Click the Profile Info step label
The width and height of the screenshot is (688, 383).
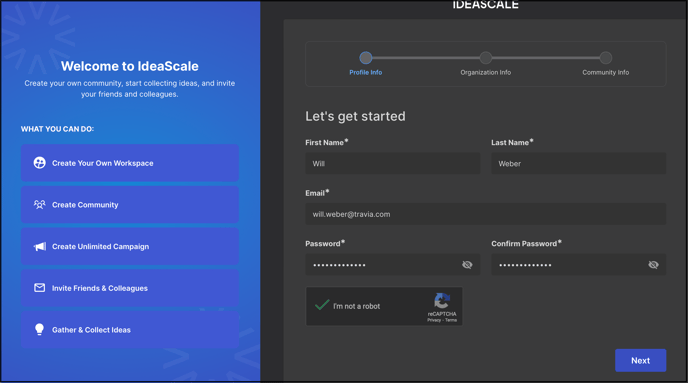(x=366, y=72)
